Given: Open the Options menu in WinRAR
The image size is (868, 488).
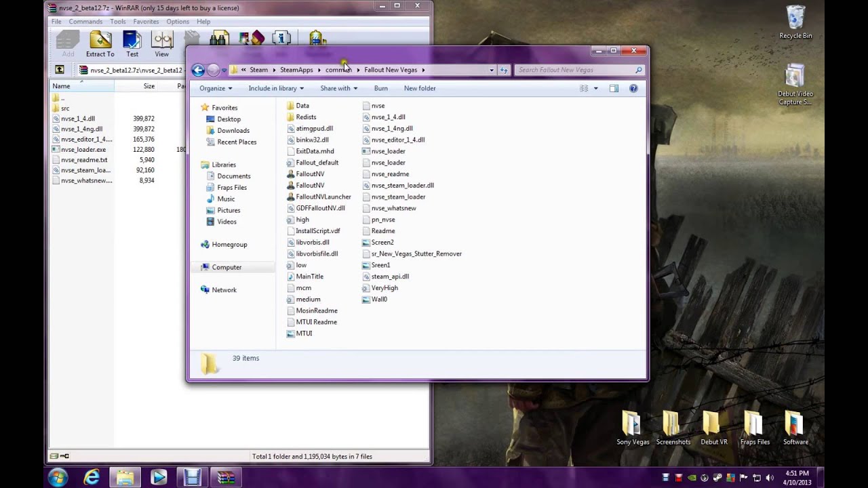Looking at the screenshot, I should tap(178, 22).
